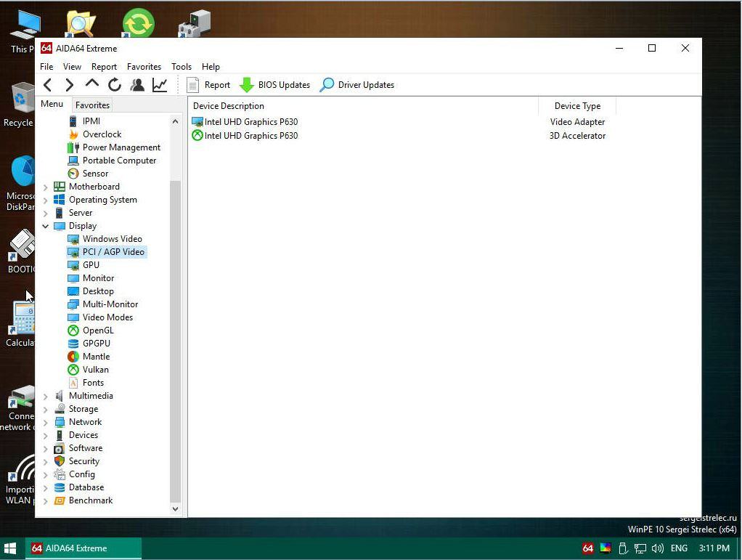Open the network tray icon
The width and height of the screenshot is (742, 560).
[640, 548]
